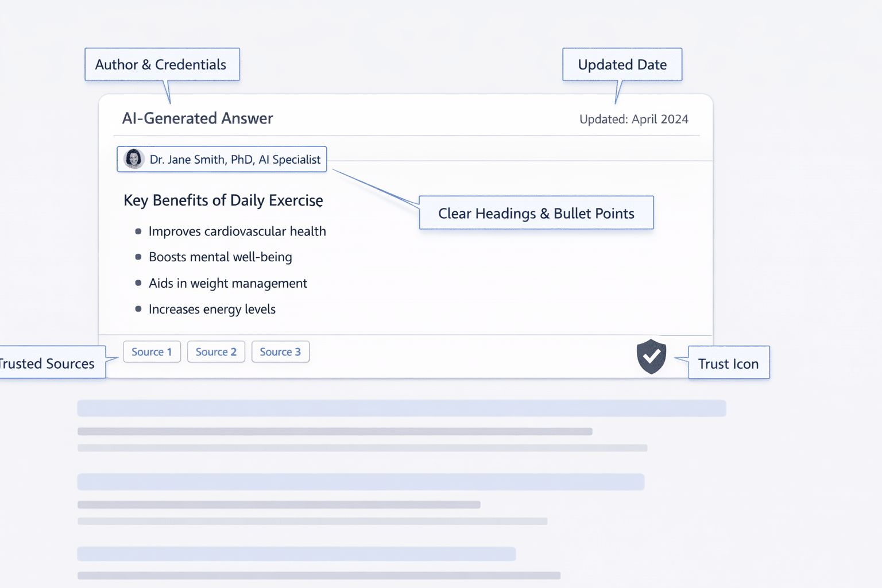
Task: Open the Source 1 link
Action: point(152,352)
